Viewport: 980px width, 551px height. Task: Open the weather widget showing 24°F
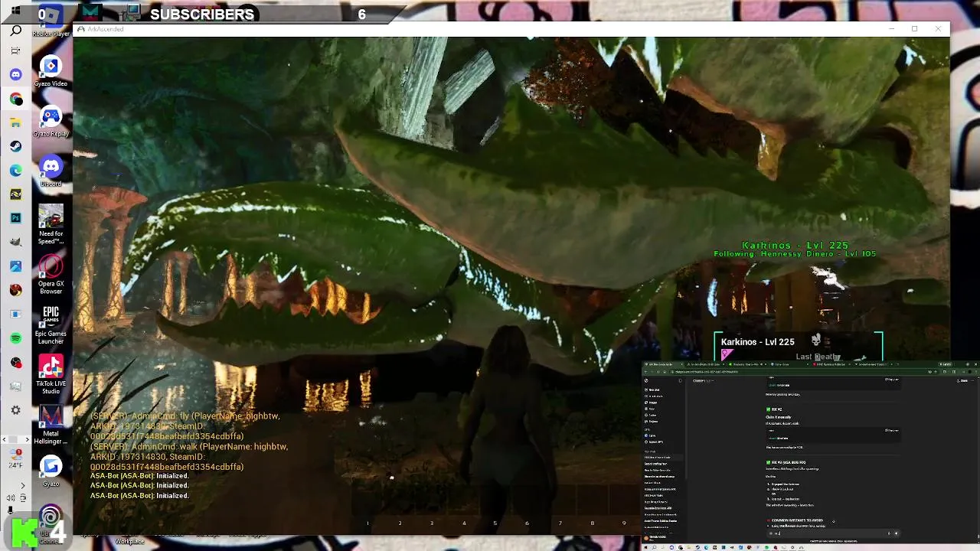pos(15,459)
